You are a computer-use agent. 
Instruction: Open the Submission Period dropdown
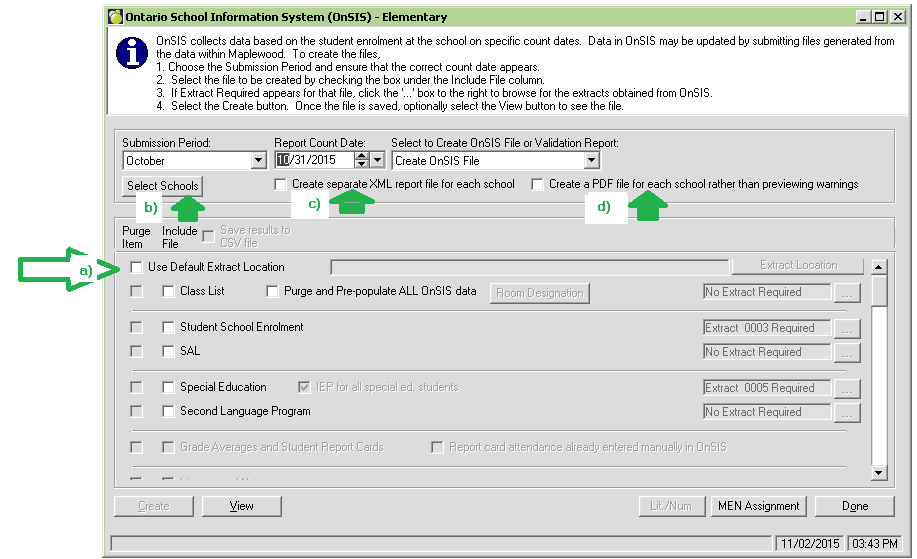[x=257, y=161]
